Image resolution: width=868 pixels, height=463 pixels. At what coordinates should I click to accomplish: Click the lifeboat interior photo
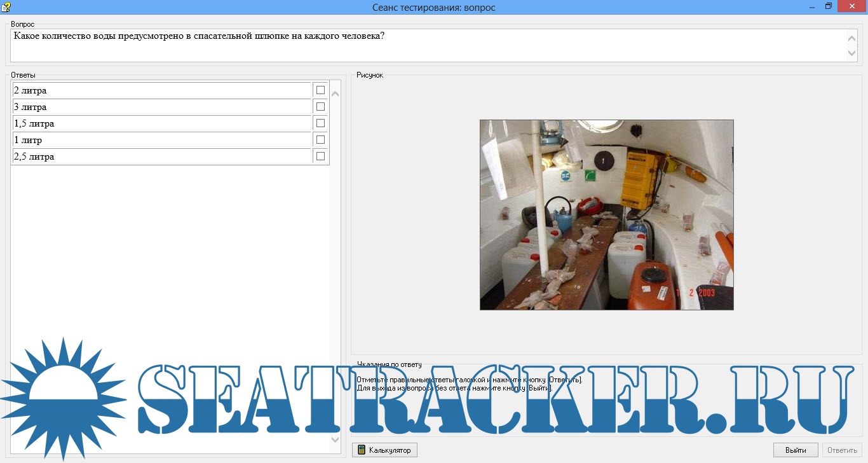[x=606, y=215]
